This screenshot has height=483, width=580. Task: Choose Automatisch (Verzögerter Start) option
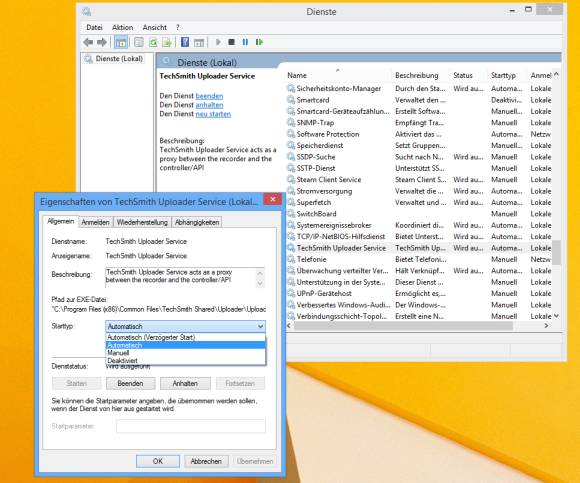pos(185,337)
